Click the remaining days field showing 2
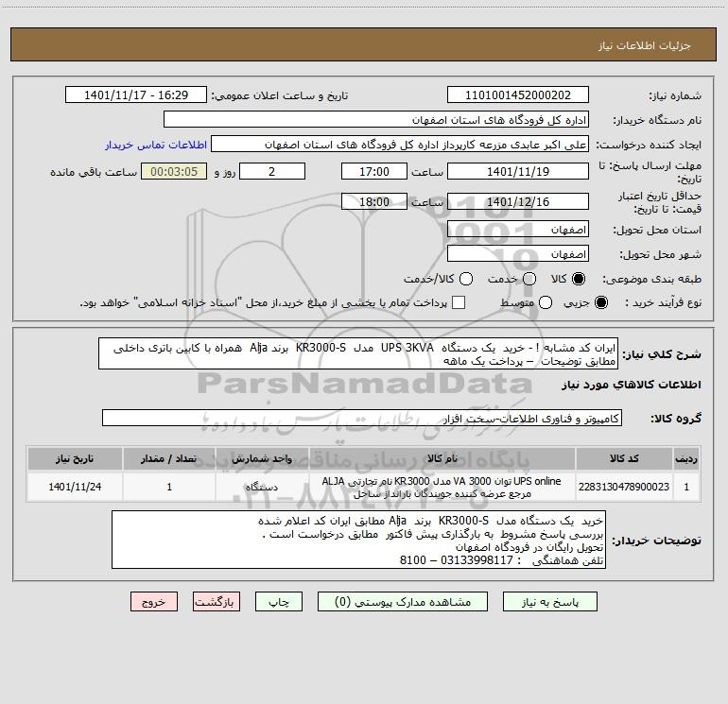Viewport: 728px width, 704px height. click(x=272, y=171)
